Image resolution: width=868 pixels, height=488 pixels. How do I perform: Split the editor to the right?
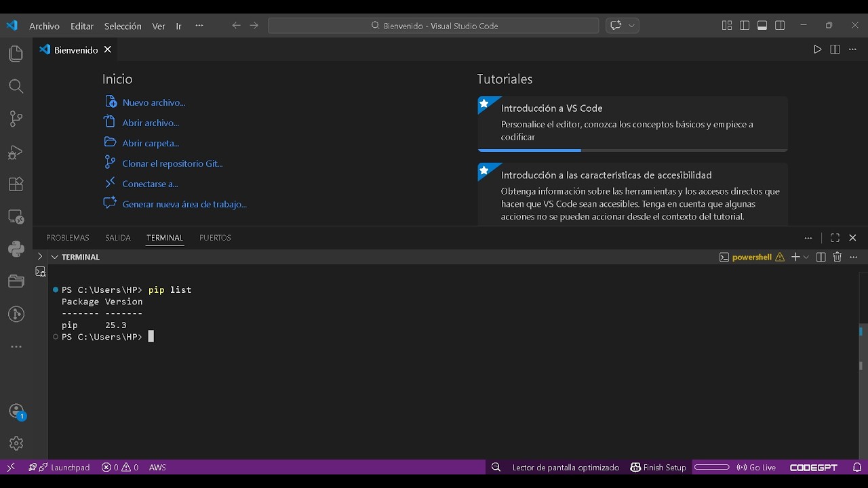(x=835, y=49)
